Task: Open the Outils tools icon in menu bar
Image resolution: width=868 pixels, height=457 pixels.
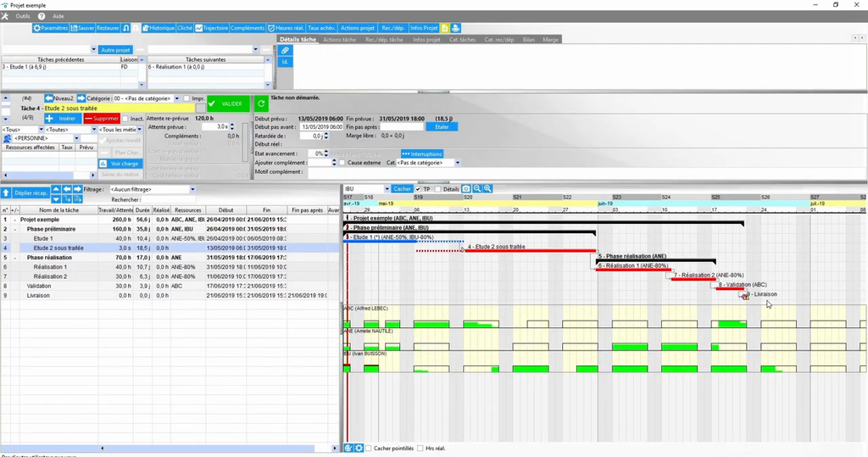Action: click(5, 16)
